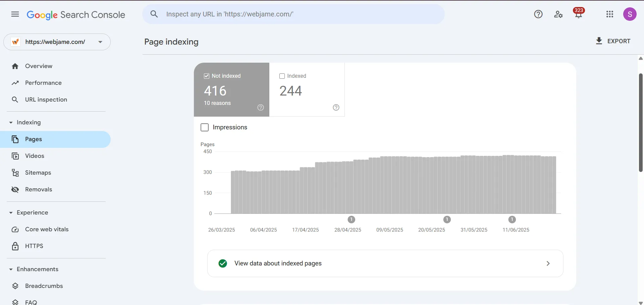This screenshot has height=305, width=644.
Task: Click the Page indexing heading
Action: coord(171,42)
